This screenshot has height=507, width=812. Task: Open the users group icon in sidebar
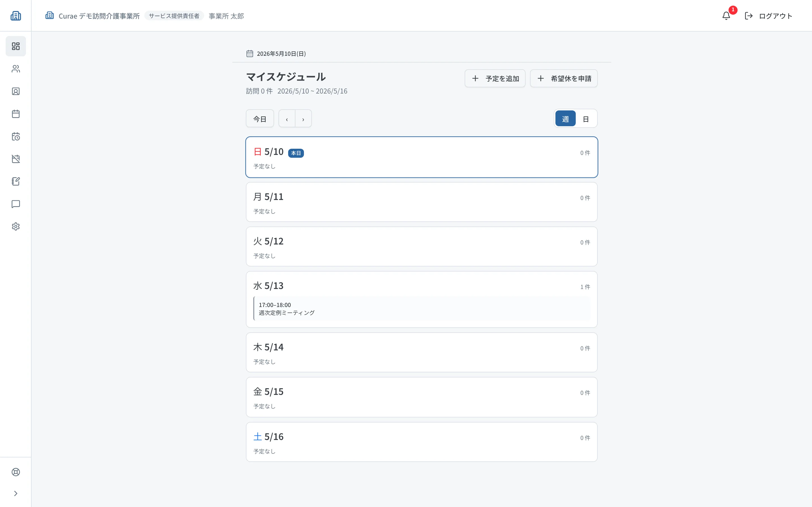pos(16,69)
